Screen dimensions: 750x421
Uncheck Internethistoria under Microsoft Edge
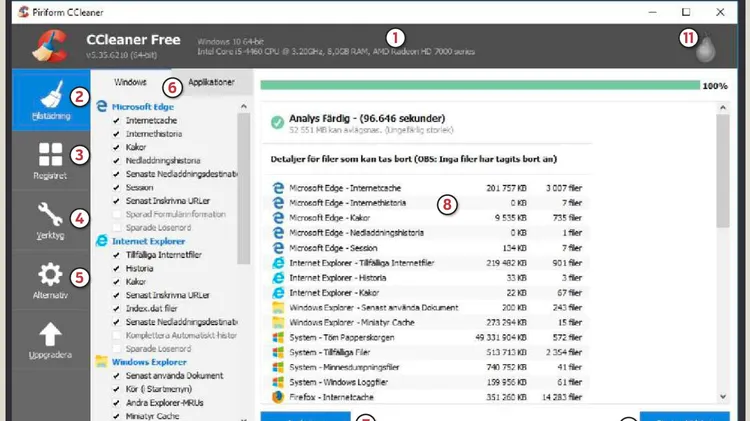pyautogui.click(x=116, y=134)
